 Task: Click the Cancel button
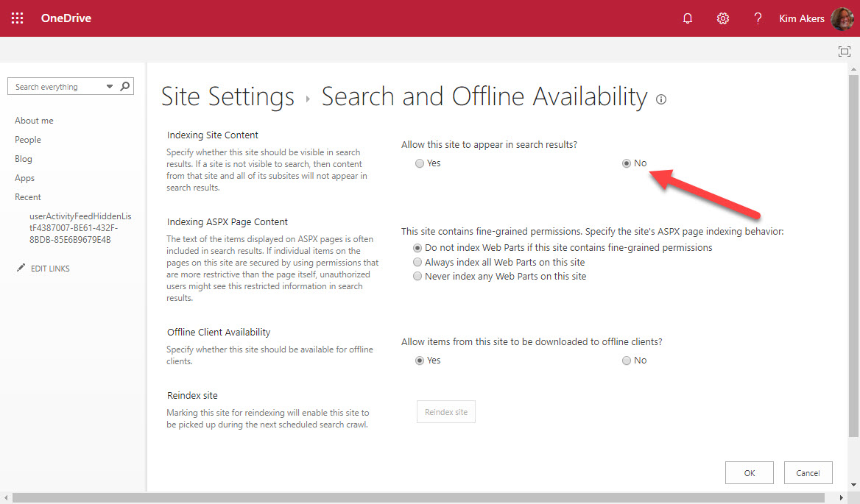coord(808,473)
